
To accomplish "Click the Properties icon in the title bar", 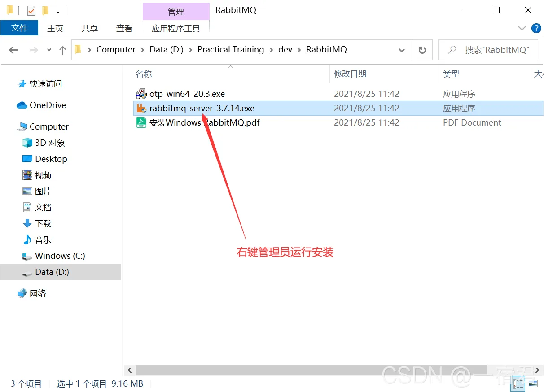I will 31,10.
